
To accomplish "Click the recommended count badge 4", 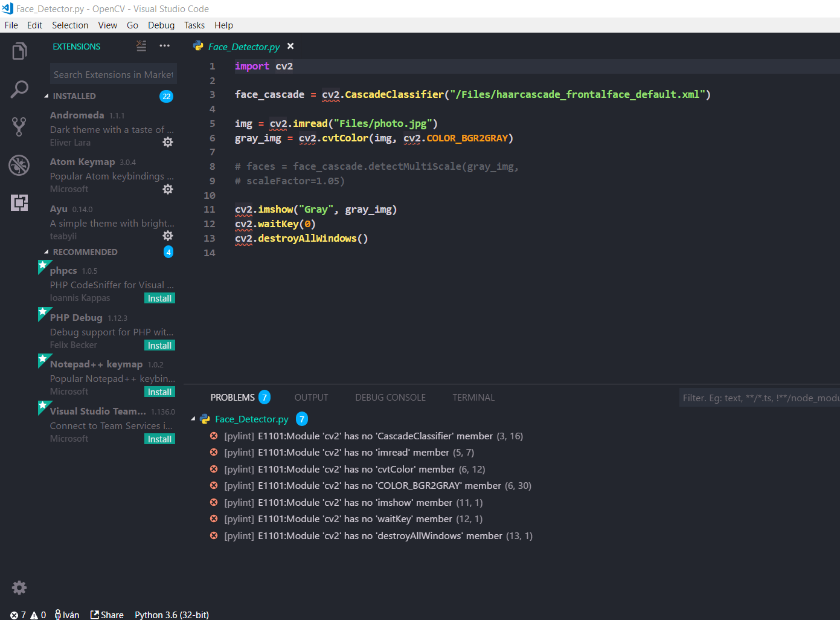I will click(168, 252).
